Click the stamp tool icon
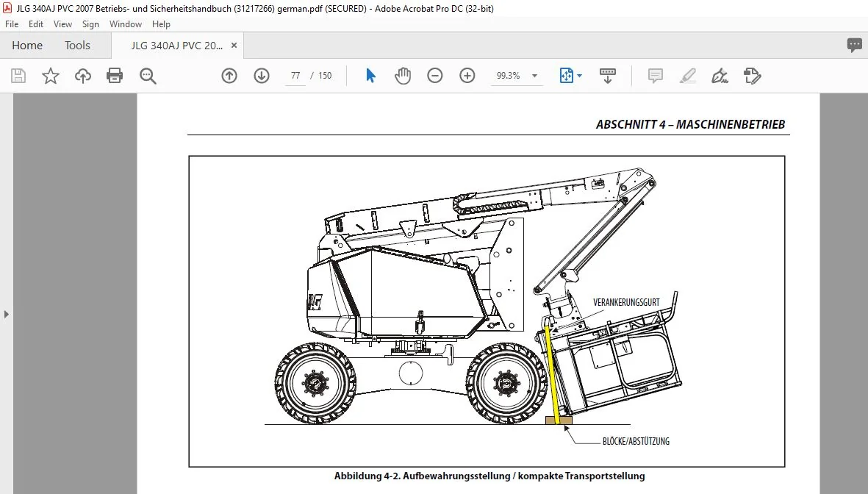This screenshot has height=494, width=868. coord(753,76)
